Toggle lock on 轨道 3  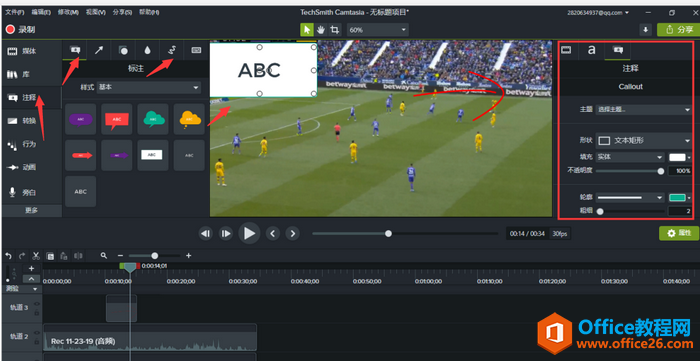[37, 313]
